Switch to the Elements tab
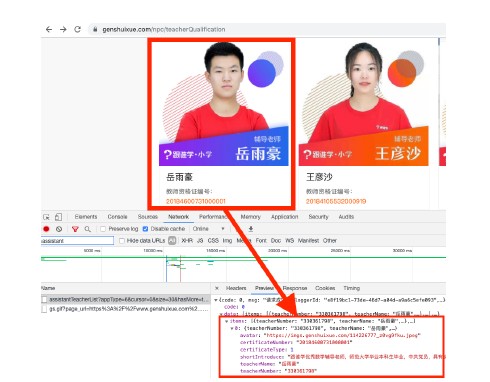This screenshot has height=382, width=490. point(86,217)
